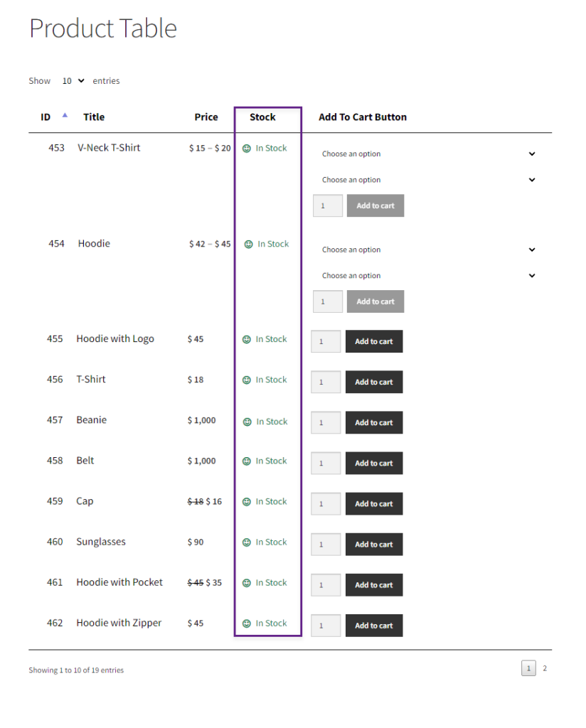Click the quantity field for T-Shirt
Viewport: 586px width, 728px height.
(326, 382)
